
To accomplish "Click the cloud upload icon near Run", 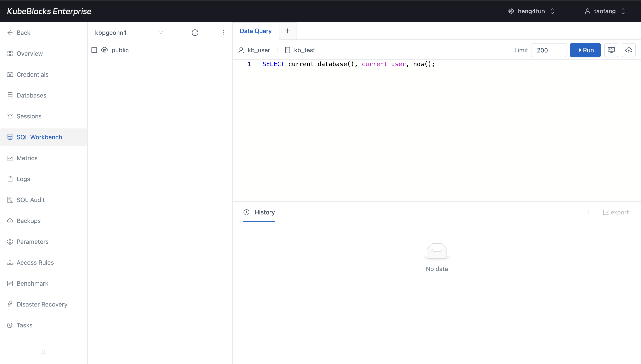I will pos(629,50).
